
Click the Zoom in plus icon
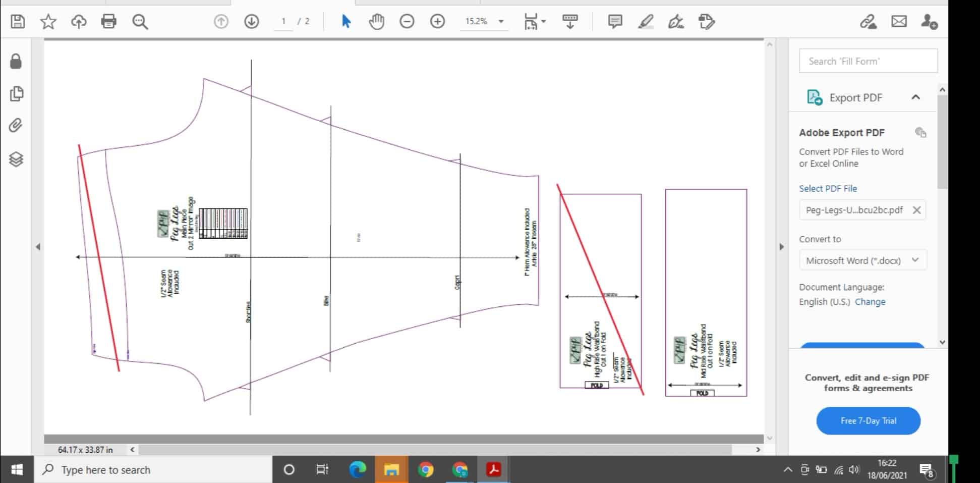[x=437, y=22]
